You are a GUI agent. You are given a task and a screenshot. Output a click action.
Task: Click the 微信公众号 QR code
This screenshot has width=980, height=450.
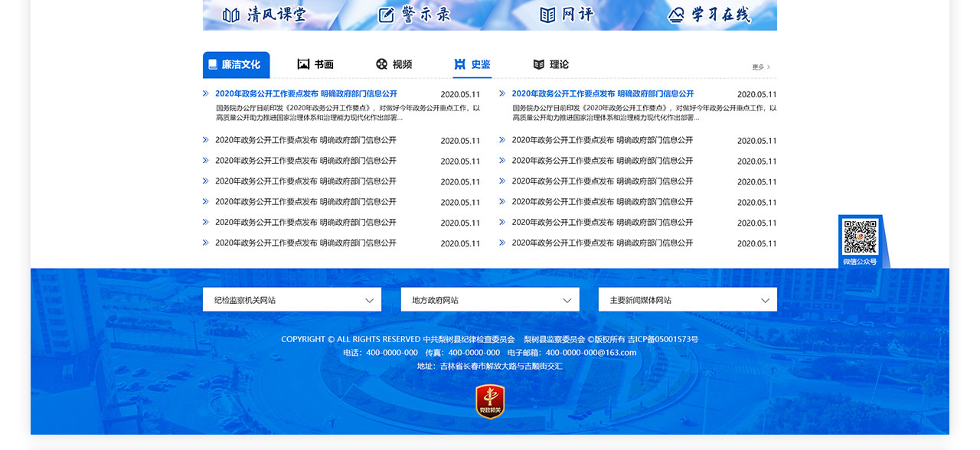(861, 237)
